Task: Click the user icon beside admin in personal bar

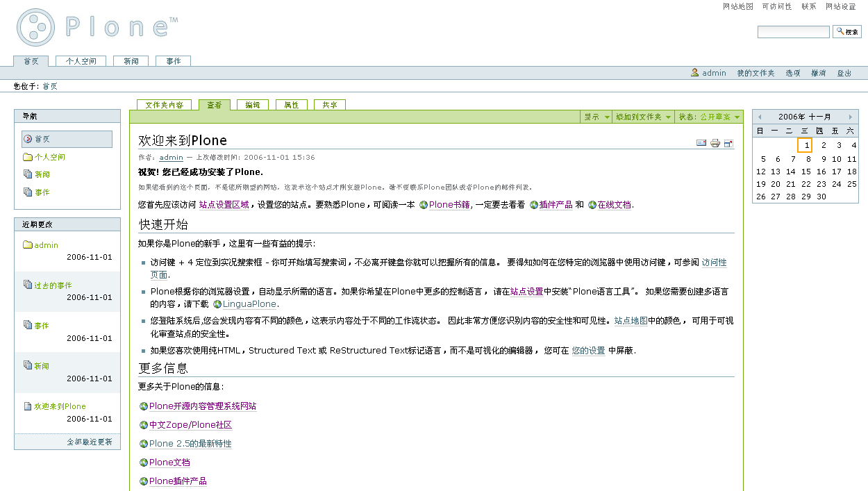Action: coord(694,72)
